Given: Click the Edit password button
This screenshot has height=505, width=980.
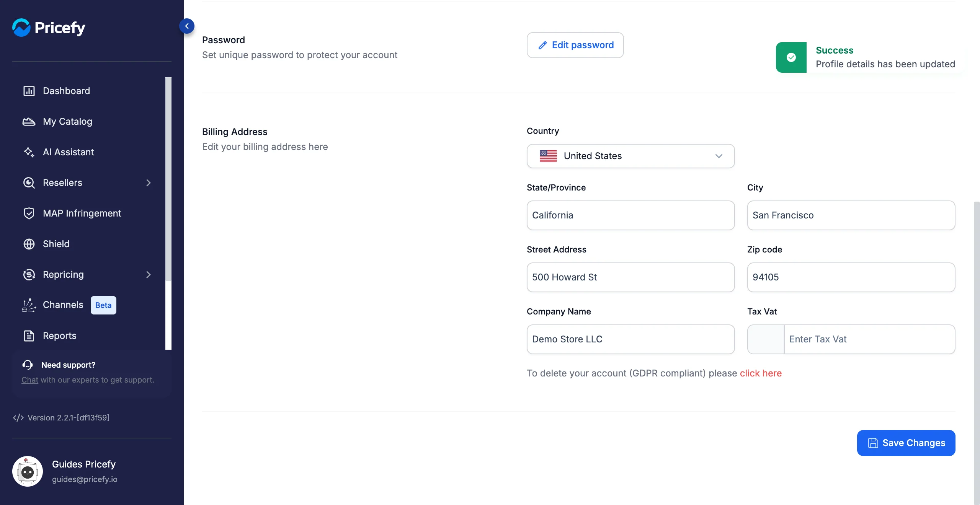Looking at the screenshot, I should click(575, 45).
